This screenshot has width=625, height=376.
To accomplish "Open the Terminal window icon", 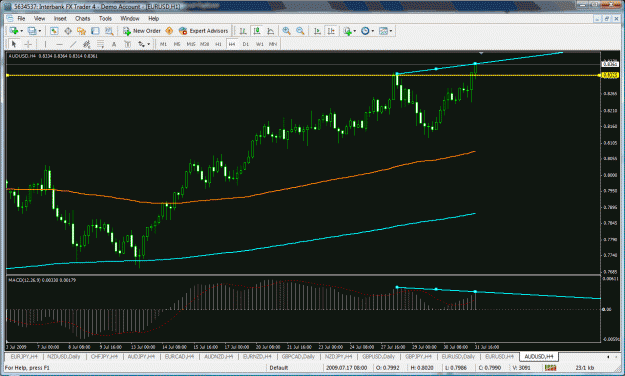I will (x=95, y=31).
